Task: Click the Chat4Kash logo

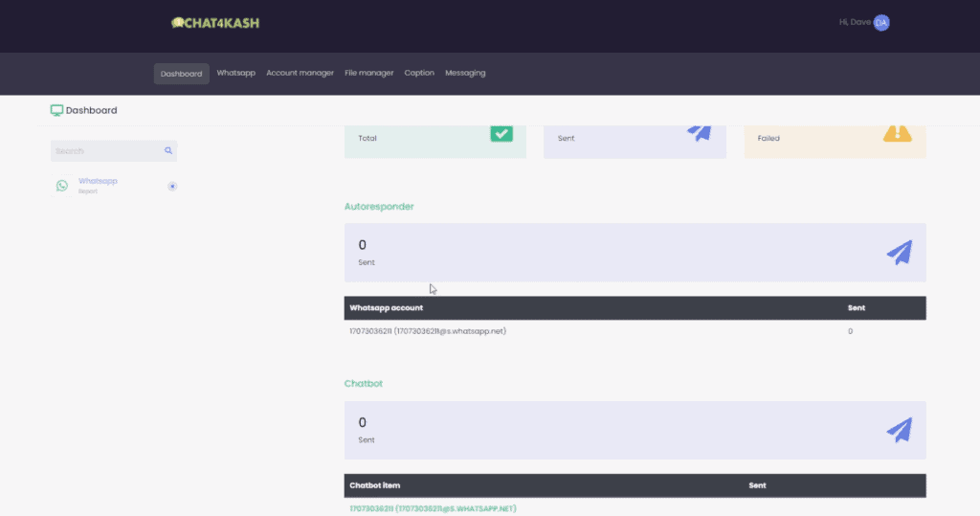Action: (215, 23)
